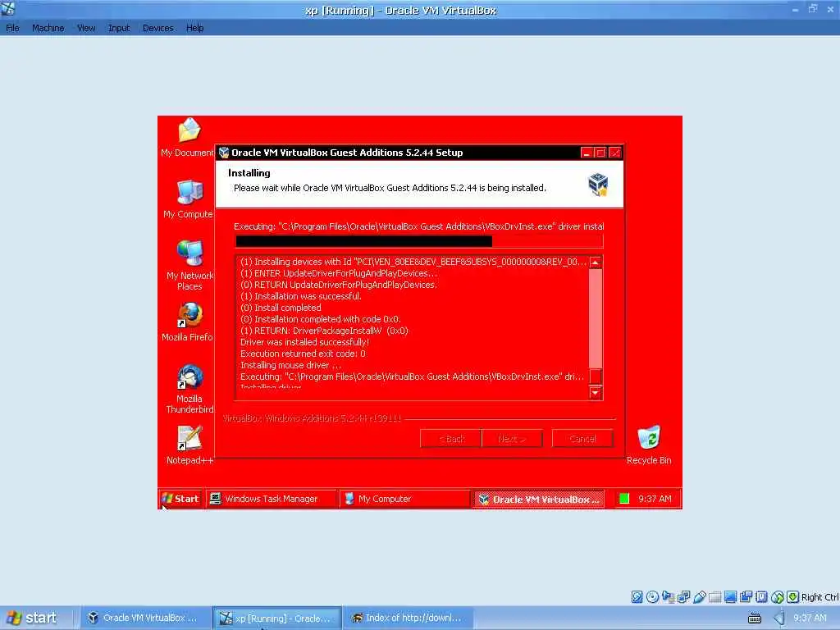The height and width of the screenshot is (630, 840).
Task: Click the network adapters indicator icon
Action: coord(683,597)
